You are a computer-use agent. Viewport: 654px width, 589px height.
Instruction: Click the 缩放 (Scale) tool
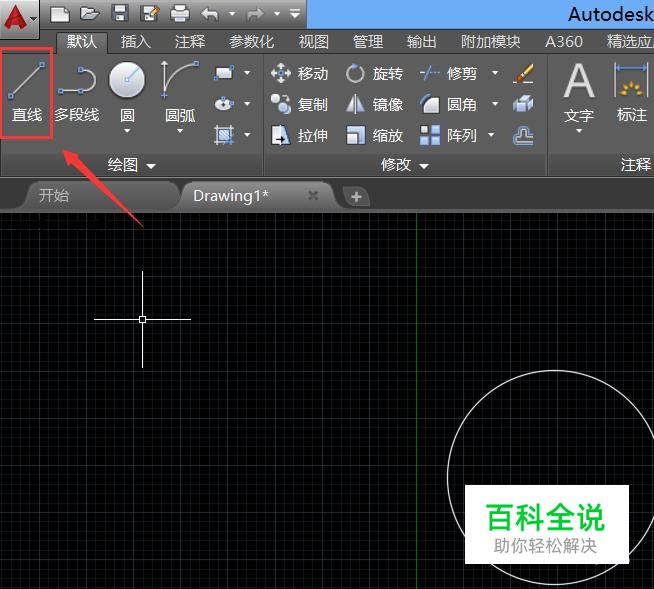coord(375,136)
